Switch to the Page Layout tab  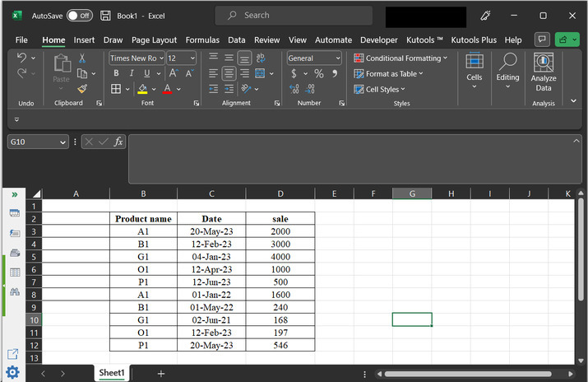pos(154,40)
